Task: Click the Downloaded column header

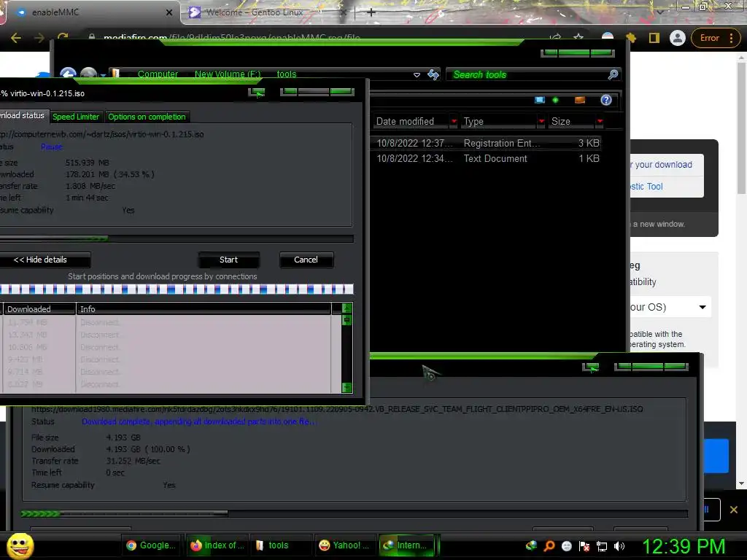Action: [39, 309]
